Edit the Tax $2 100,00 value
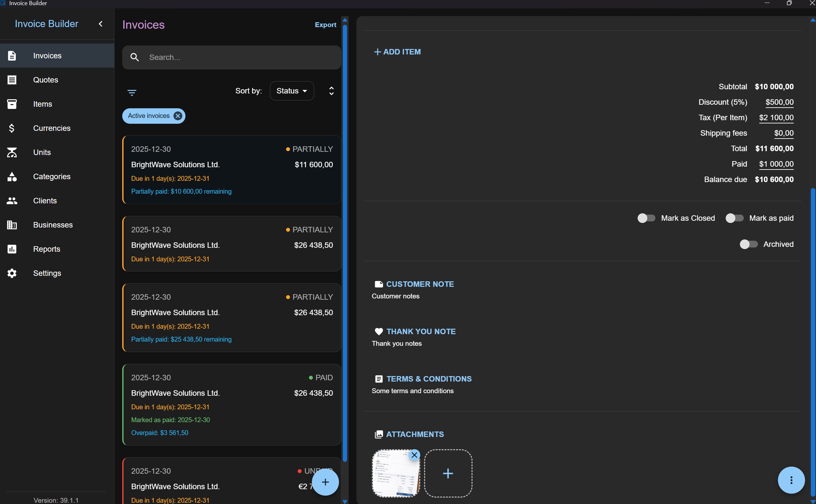This screenshot has height=504, width=816. point(776,118)
